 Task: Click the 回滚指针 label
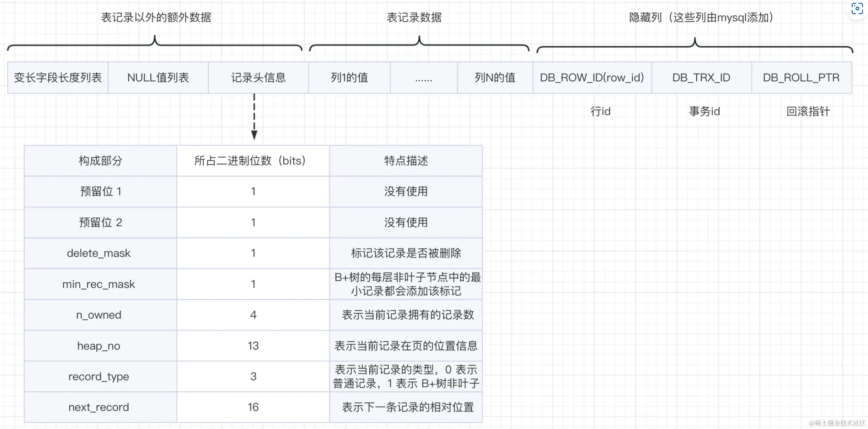808,112
